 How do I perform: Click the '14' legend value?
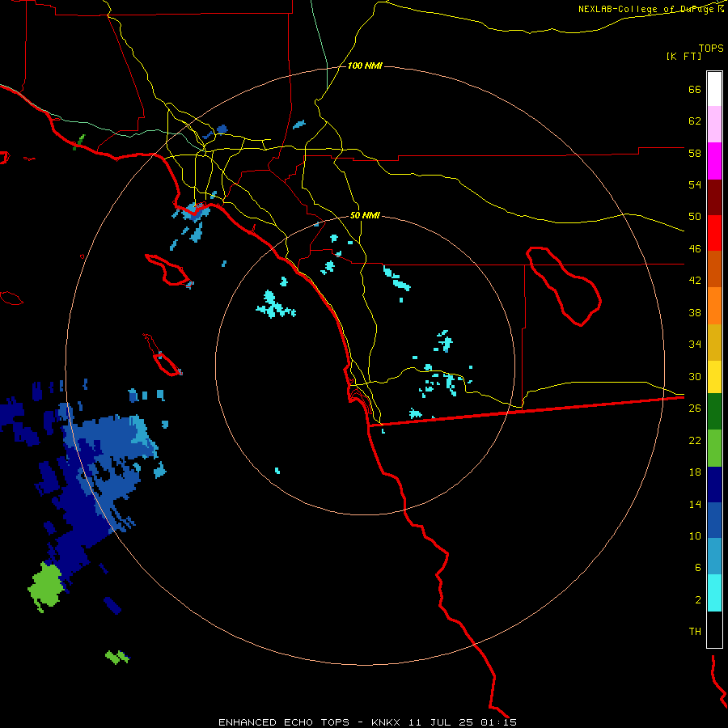click(695, 504)
